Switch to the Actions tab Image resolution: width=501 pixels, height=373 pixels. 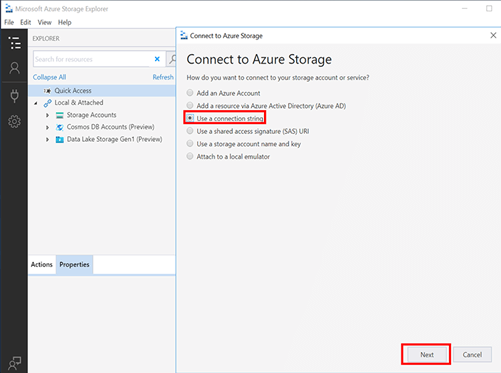(42, 264)
